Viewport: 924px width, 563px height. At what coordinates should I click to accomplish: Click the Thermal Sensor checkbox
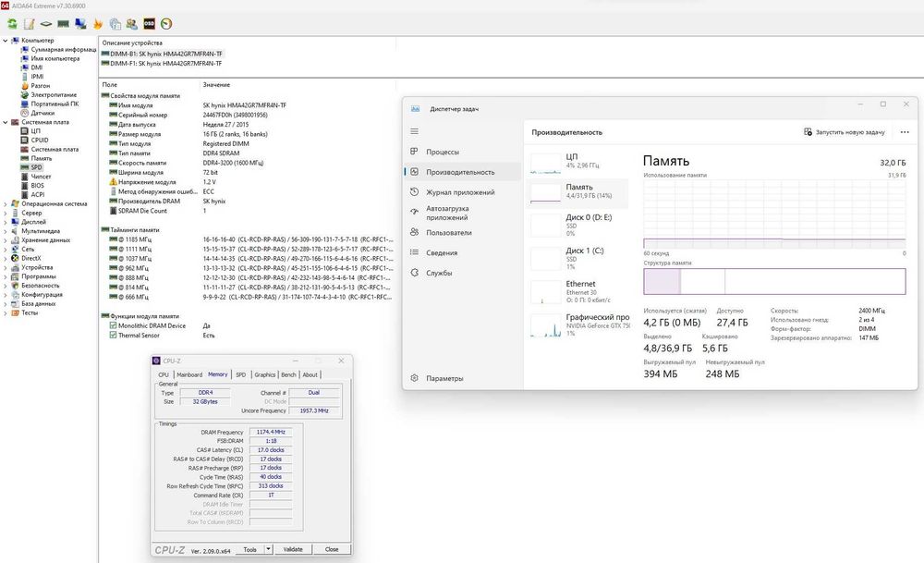[113, 335]
